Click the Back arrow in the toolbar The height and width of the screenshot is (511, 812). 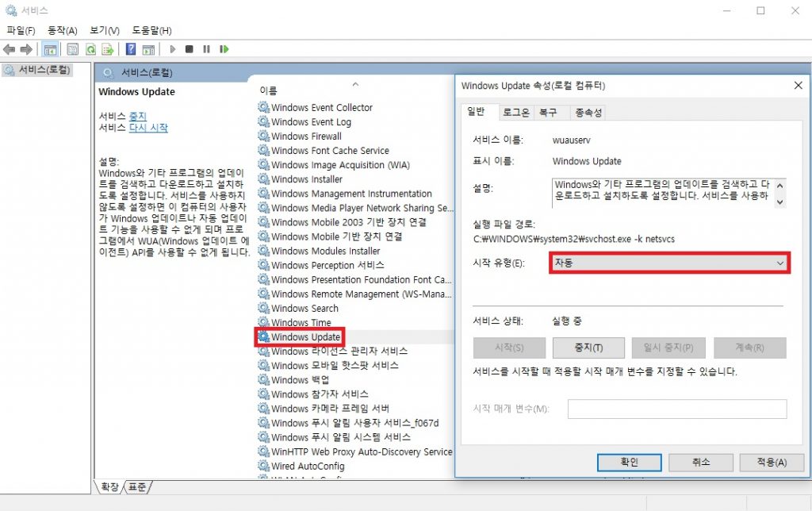(10, 49)
